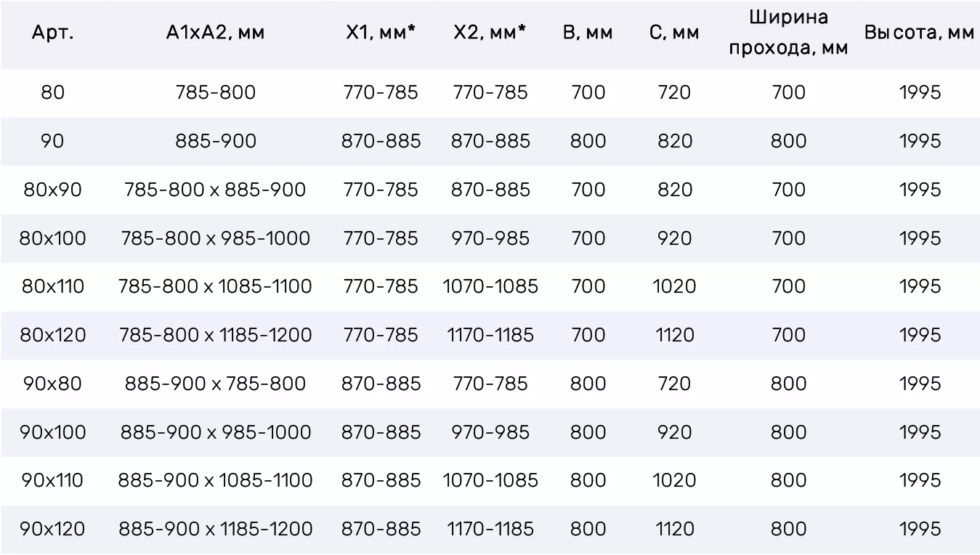Click the '885-900 x 985-1000' size cell

[x=215, y=432]
